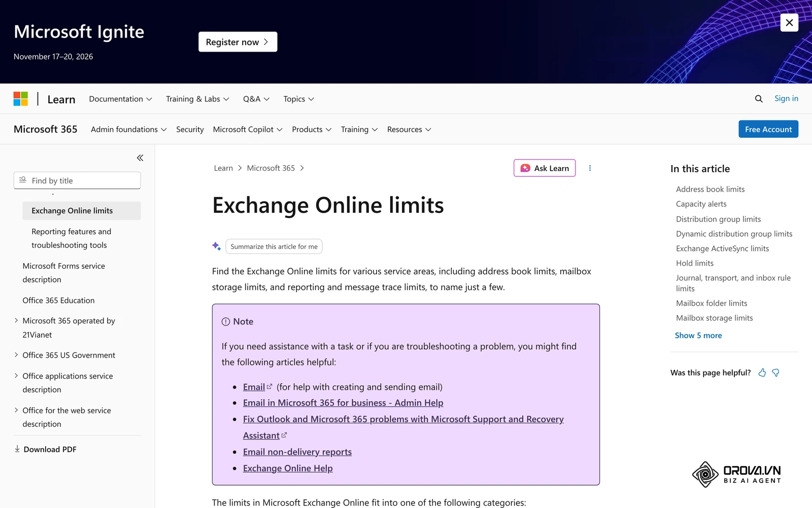This screenshot has height=508, width=812.
Task: Expand the Documentation dropdown
Action: point(120,99)
